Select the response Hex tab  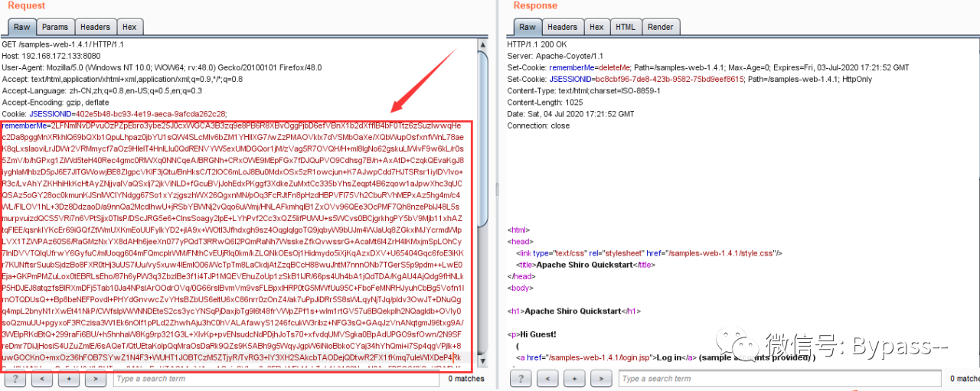(x=596, y=27)
